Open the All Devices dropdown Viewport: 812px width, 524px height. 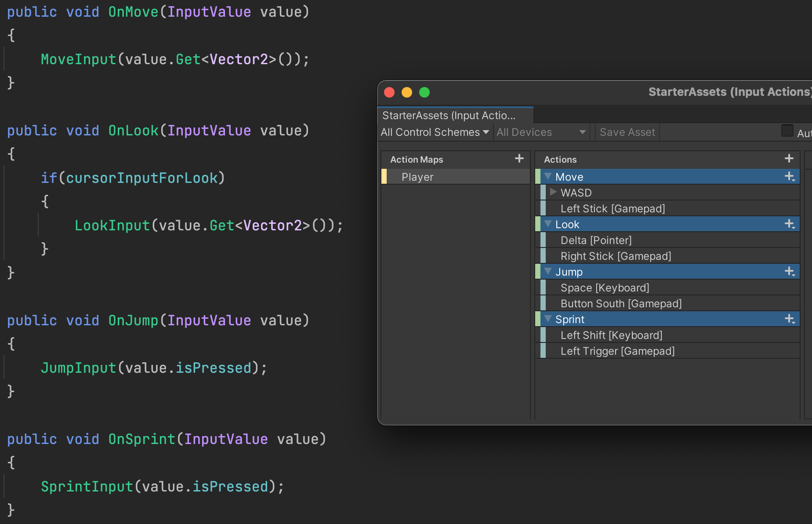[x=540, y=132]
